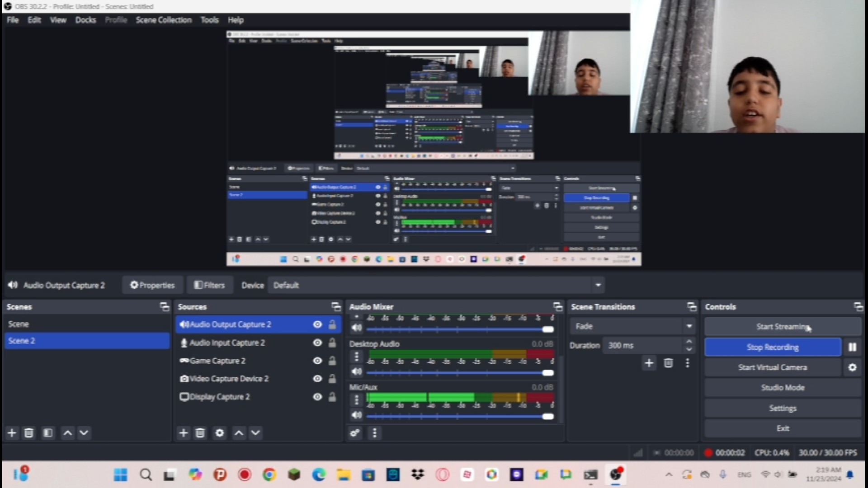This screenshot has height=488, width=868.
Task: Remove scene transition with trash icon
Action: point(669,363)
